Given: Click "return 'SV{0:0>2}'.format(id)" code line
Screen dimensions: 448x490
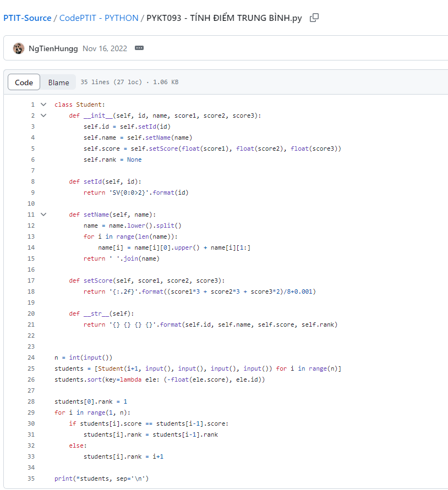Looking at the screenshot, I should [x=136, y=192].
